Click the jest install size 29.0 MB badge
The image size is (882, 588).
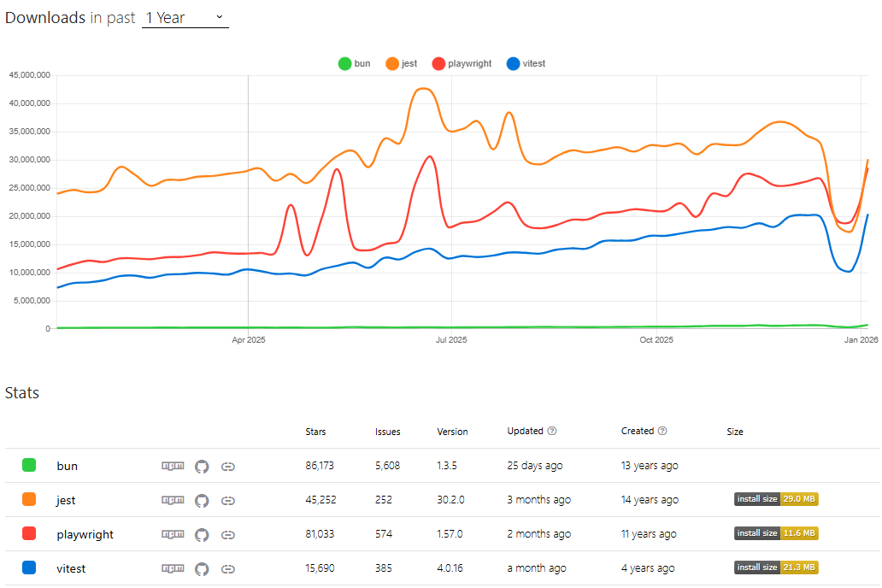tap(776, 499)
